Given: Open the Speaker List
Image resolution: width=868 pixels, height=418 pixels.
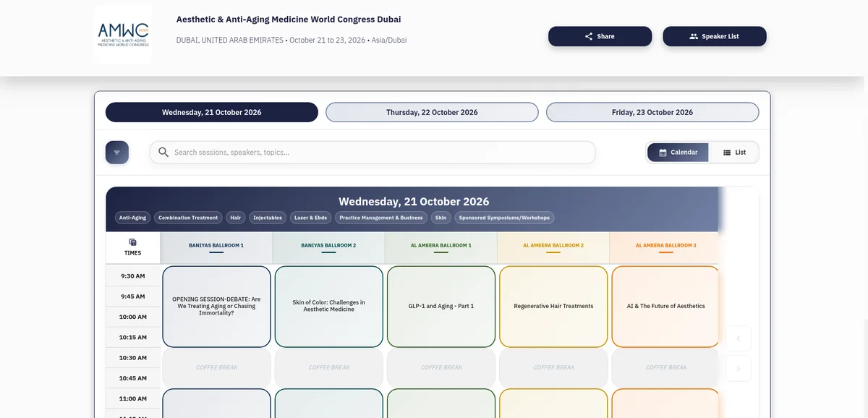Looking at the screenshot, I should click(x=714, y=36).
